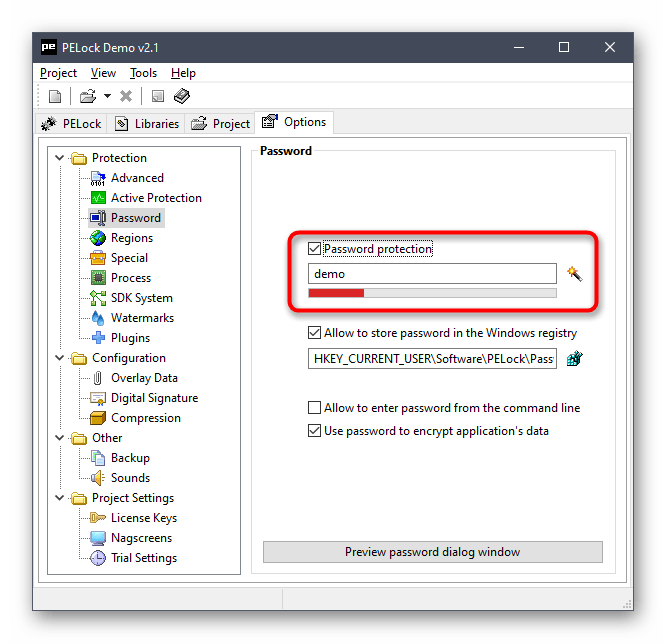Click the Password tree item icon
Screen dimensions: 666x643
click(98, 218)
